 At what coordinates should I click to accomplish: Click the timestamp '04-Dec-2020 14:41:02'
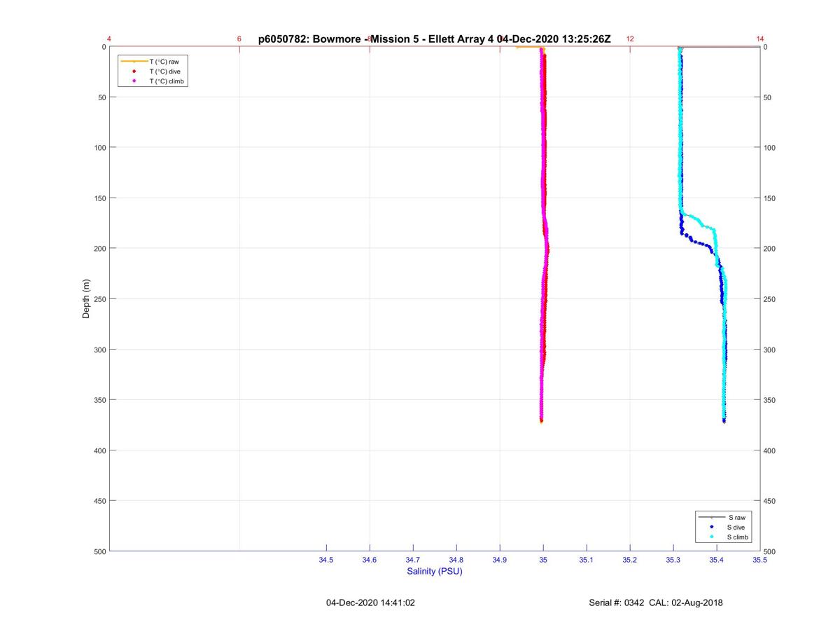[370, 602]
